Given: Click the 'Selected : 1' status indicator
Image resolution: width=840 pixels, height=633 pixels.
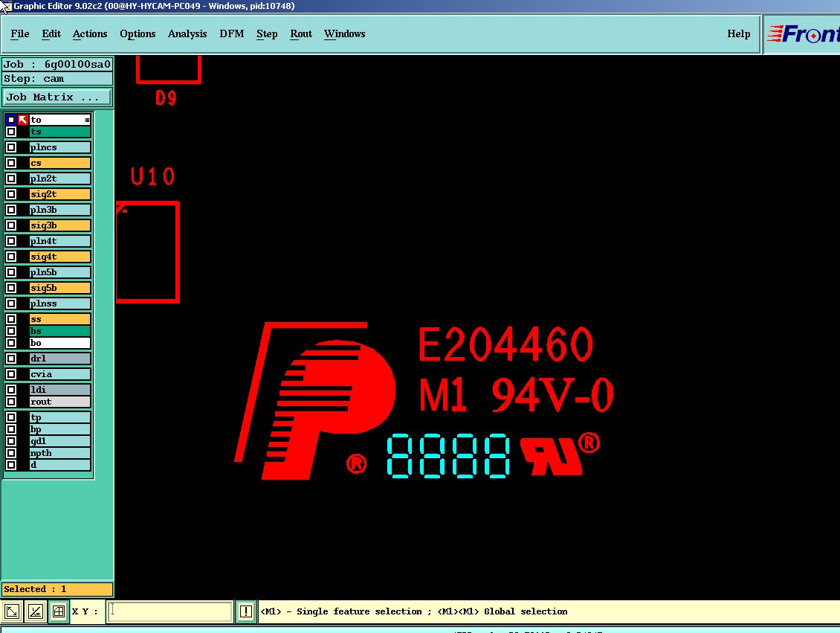Looking at the screenshot, I should (x=57, y=589).
